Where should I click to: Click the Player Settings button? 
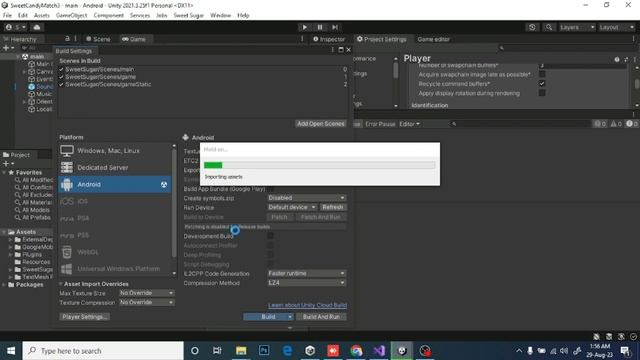point(84,317)
